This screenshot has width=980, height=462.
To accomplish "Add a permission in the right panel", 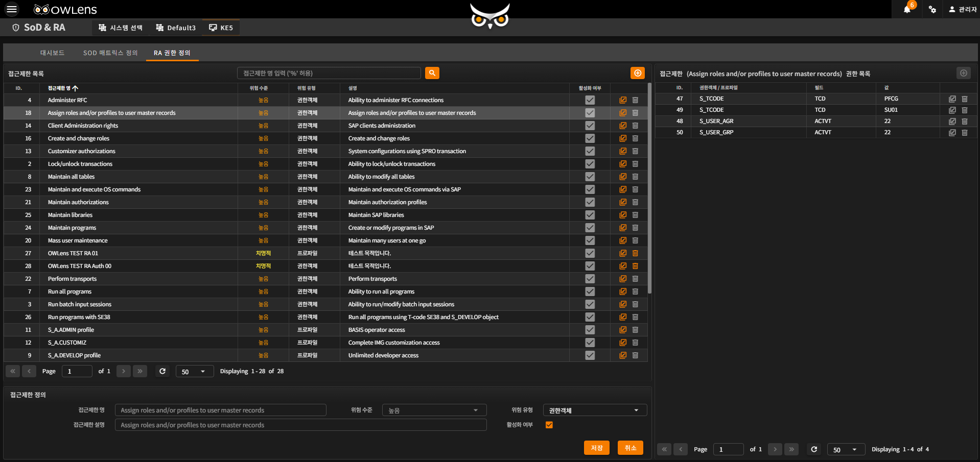I will coord(963,73).
